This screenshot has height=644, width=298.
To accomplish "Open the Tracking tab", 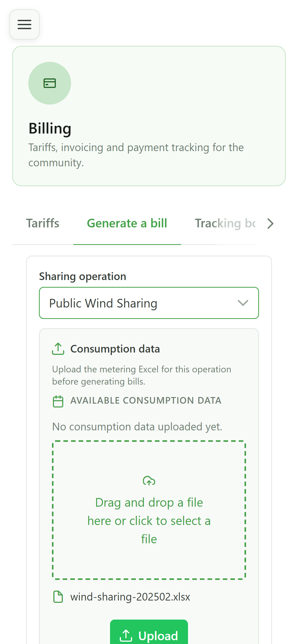I will click(225, 223).
